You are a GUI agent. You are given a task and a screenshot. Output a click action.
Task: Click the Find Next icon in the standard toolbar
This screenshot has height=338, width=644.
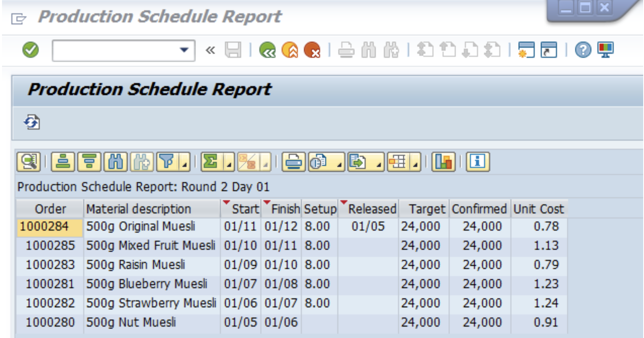(391, 50)
